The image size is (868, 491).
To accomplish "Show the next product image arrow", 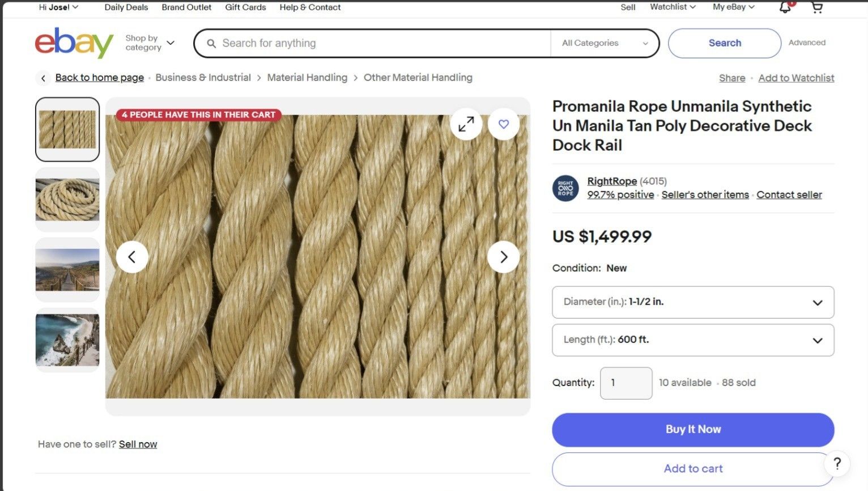I will click(504, 257).
